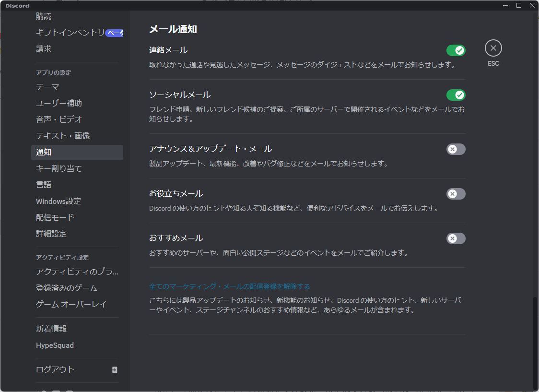Open アクティビティのプラ... settings
The height and width of the screenshot is (392, 539).
[77, 272]
